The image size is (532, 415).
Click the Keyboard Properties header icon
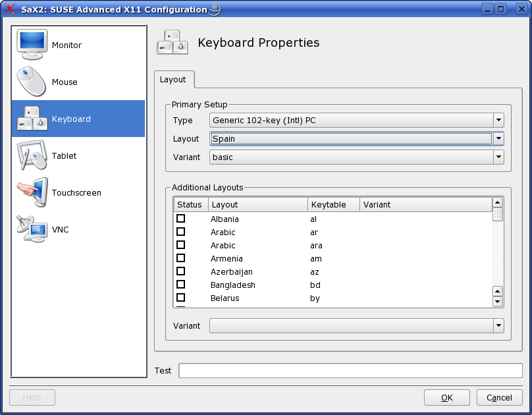[173, 42]
